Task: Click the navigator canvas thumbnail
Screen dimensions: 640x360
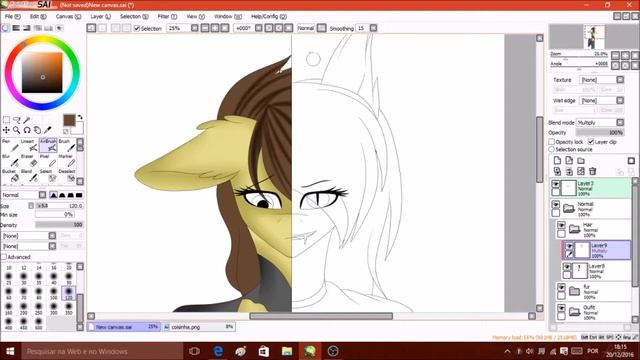Action: pos(594,37)
